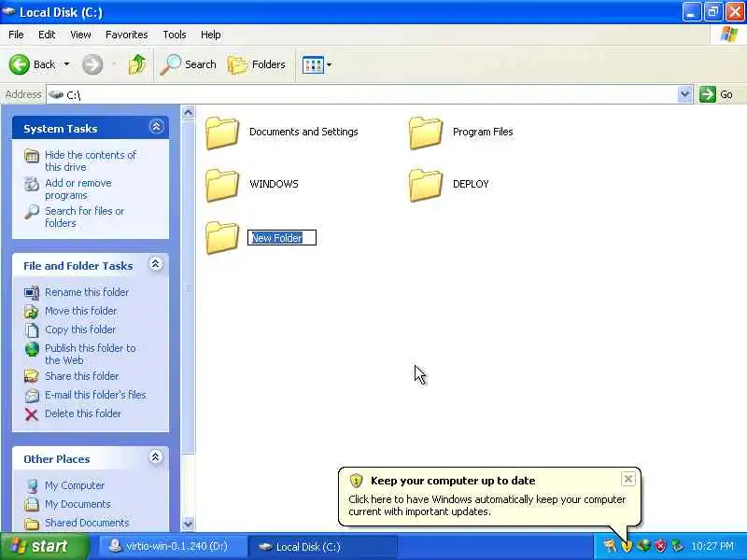The image size is (747, 560).
Task: Click E-mail this folder's files link
Action: pos(95,394)
